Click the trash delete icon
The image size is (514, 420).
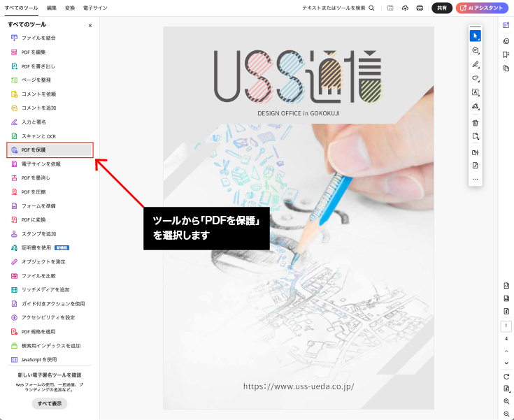click(x=476, y=123)
